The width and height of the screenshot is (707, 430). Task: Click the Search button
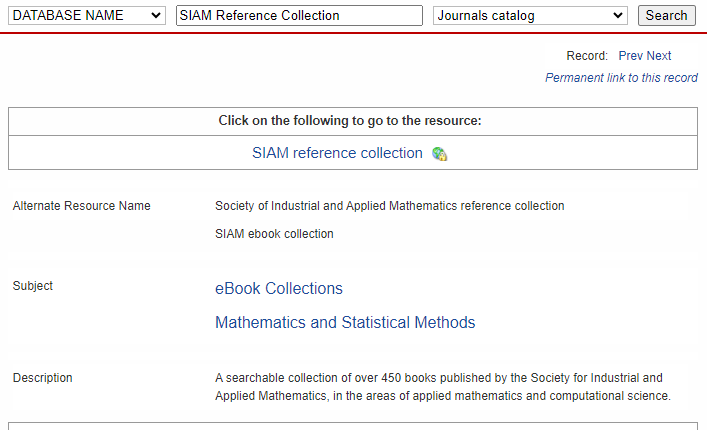666,15
